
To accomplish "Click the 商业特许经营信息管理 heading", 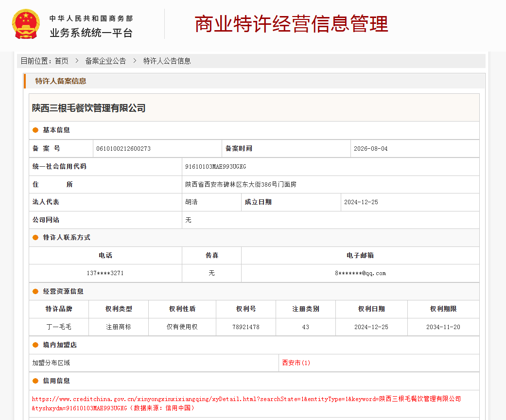I will [x=292, y=24].
